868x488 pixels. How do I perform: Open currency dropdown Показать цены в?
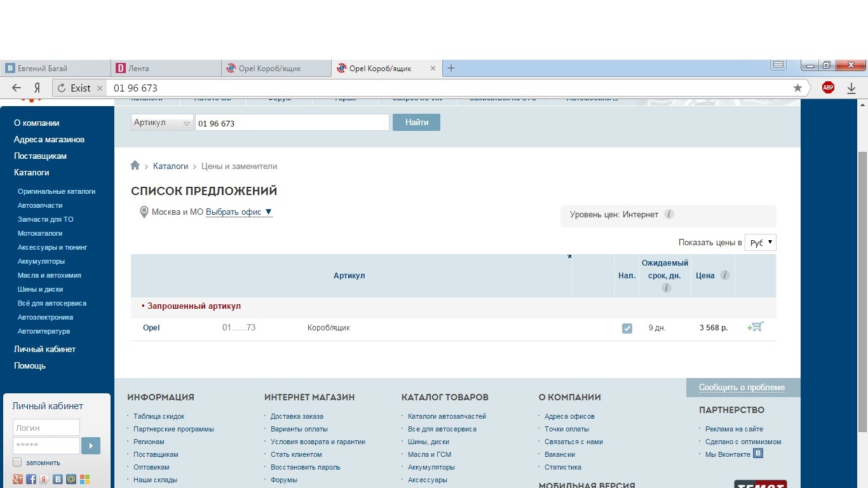tap(761, 243)
